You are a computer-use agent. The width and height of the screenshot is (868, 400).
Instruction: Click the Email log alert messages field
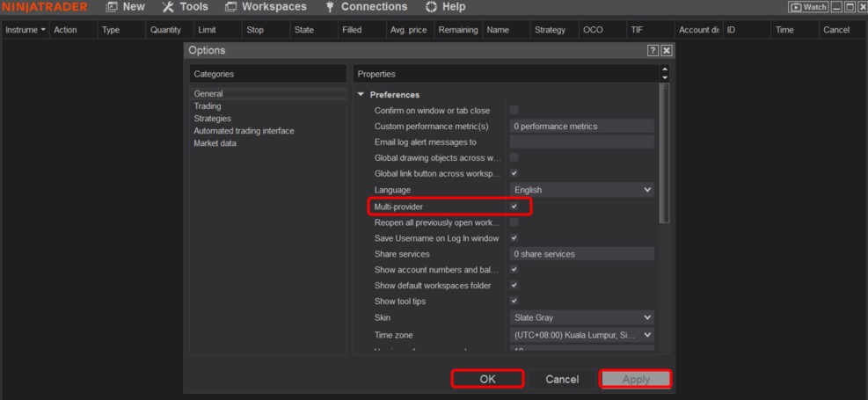click(582, 142)
